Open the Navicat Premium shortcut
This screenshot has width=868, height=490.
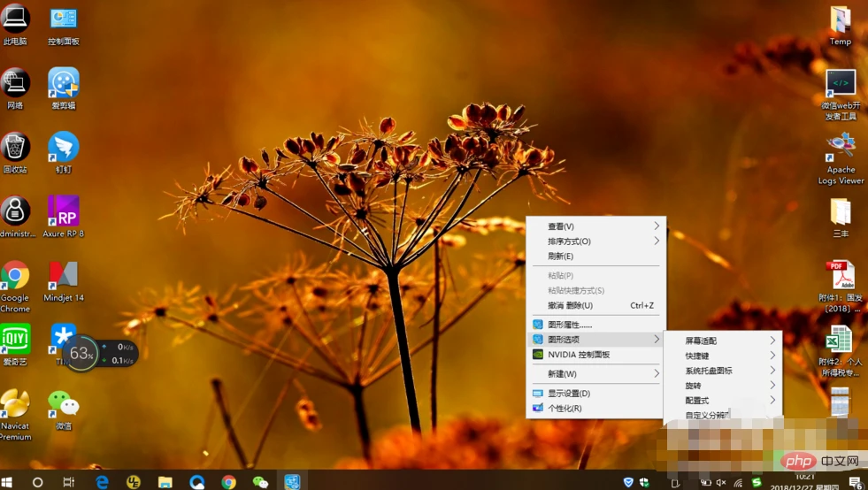point(15,405)
